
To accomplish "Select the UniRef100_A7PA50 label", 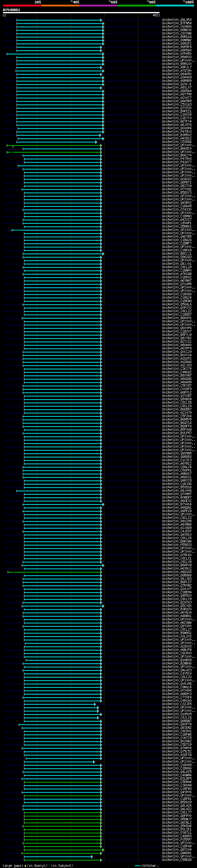I will coord(176,54).
